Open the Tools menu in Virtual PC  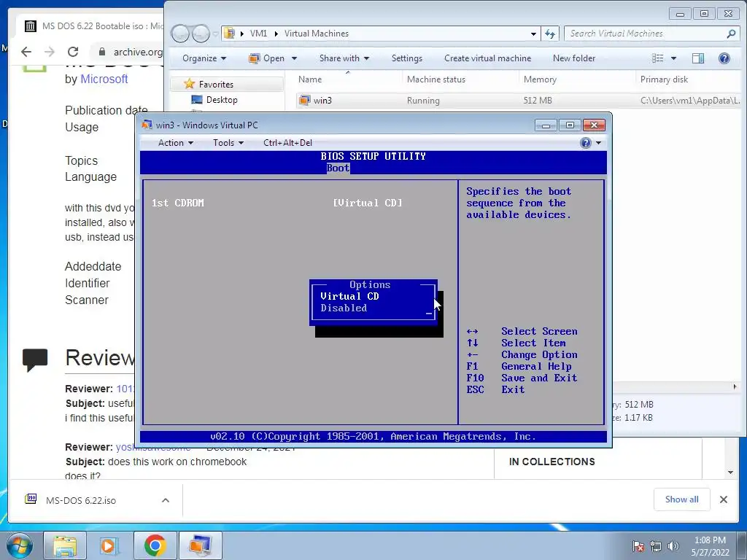(228, 142)
